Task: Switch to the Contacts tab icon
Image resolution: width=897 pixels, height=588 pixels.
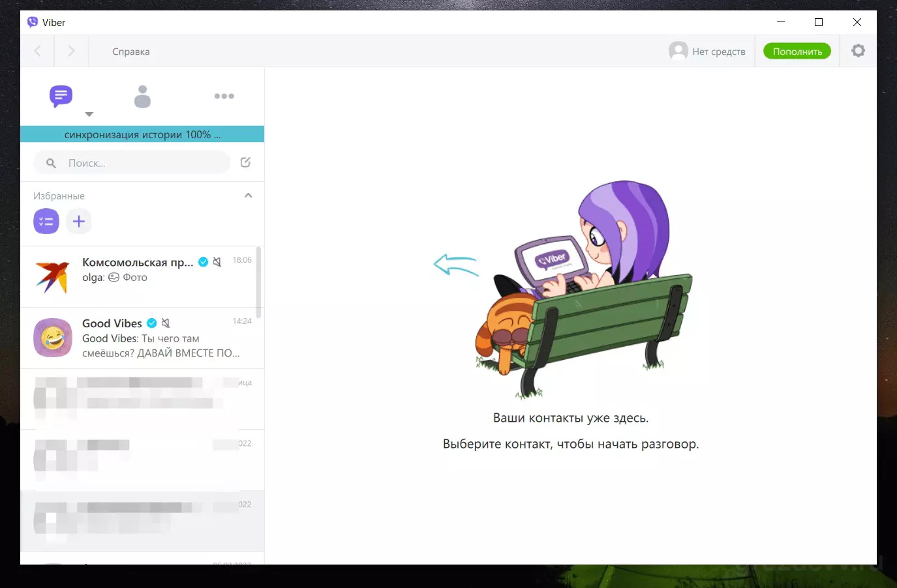Action: point(142,96)
